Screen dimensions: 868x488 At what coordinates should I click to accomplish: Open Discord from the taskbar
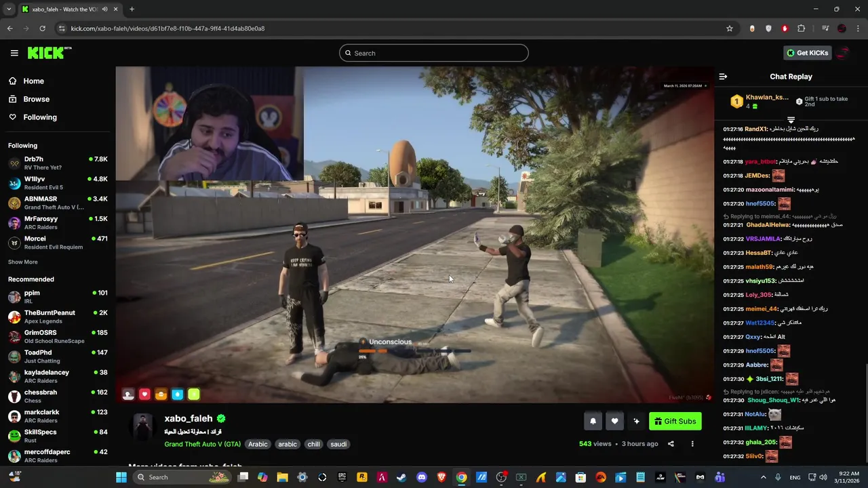pyautogui.click(x=422, y=477)
